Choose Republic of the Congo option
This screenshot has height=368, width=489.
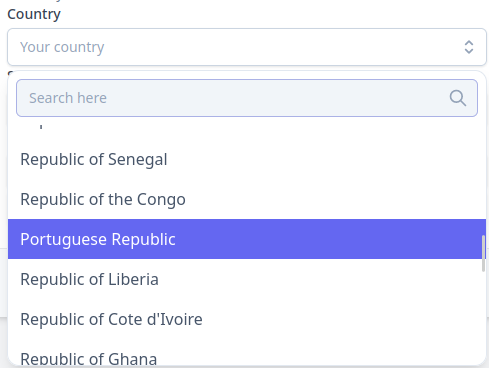(x=247, y=199)
